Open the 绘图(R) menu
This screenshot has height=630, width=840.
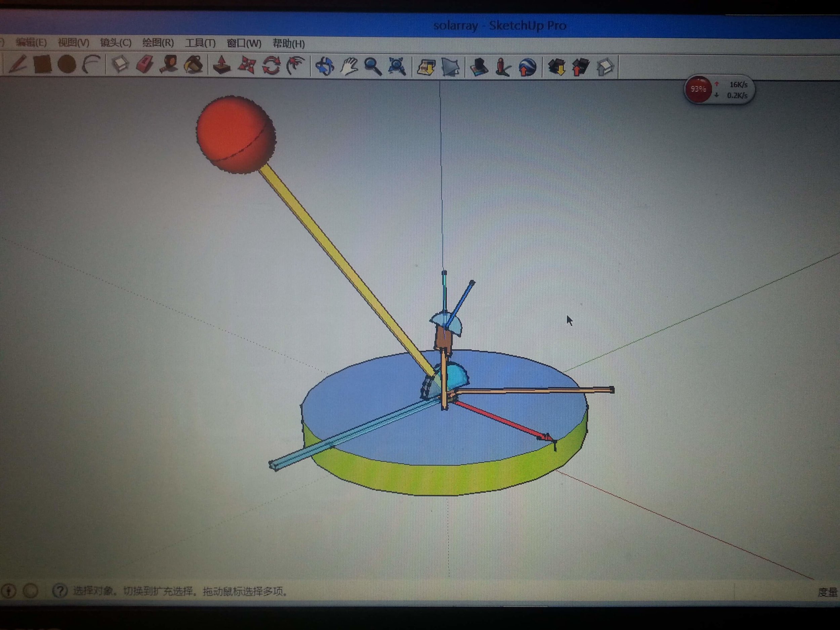click(x=158, y=43)
